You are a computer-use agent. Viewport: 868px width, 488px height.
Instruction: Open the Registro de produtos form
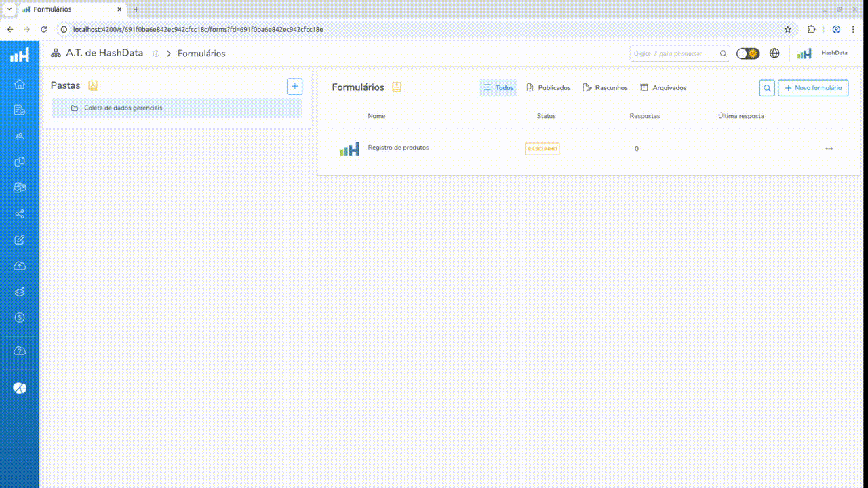pyautogui.click(x=398, y=148)
